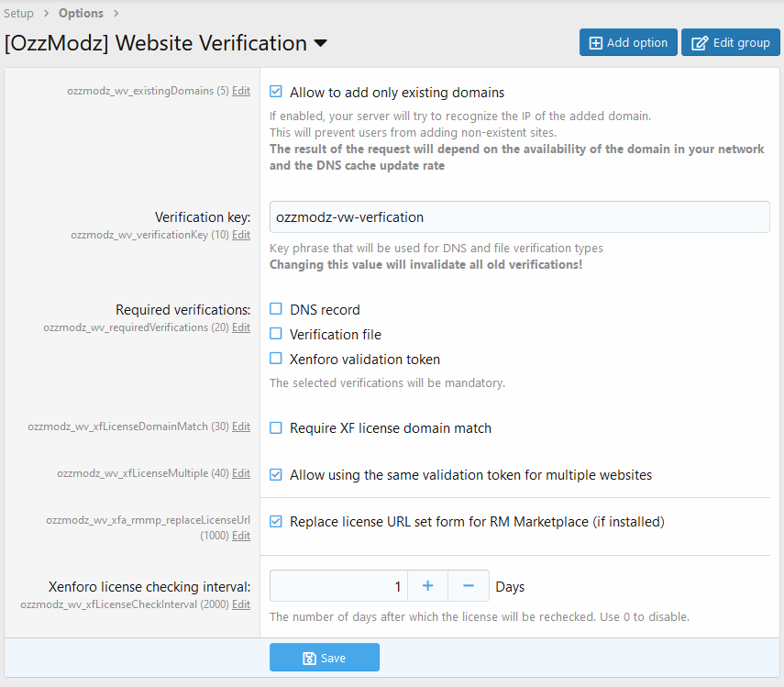
Task: Decrease license checking interval with minus
Action: click(x=469, y=586)
